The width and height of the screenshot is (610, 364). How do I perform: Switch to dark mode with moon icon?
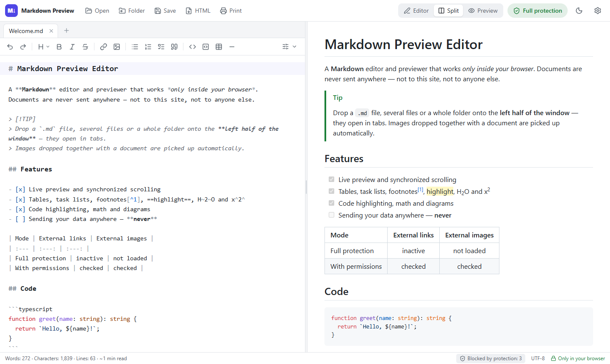click(579, 11)
